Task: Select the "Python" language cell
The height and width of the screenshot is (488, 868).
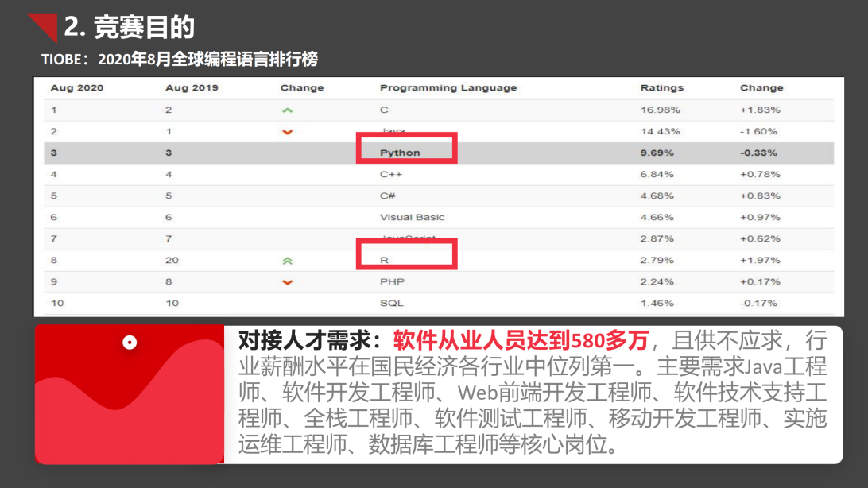Action: click(400, 153)
